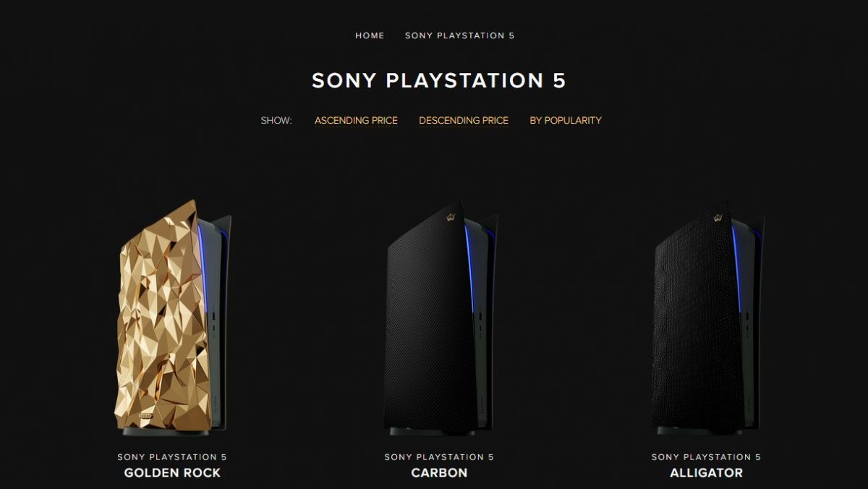Click the gold crown emblem on the Alligator console

[x=719, y=216]
